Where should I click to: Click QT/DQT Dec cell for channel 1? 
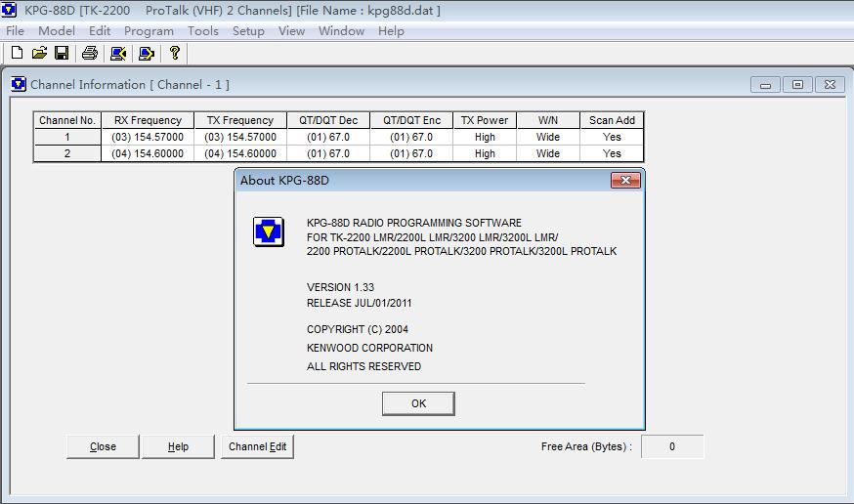pos(328,137)
